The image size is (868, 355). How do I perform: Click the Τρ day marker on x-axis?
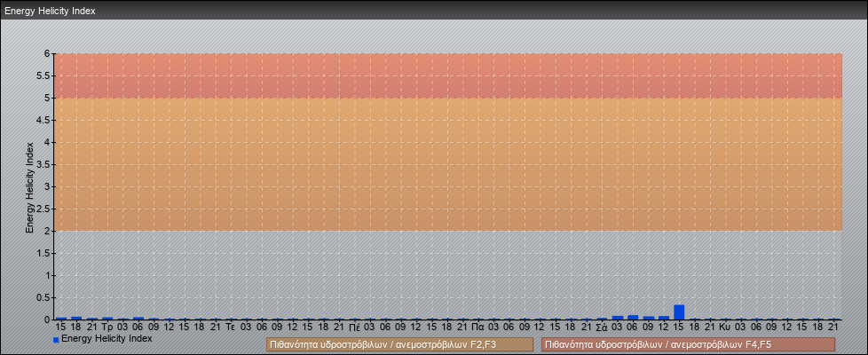click(107, 327)
